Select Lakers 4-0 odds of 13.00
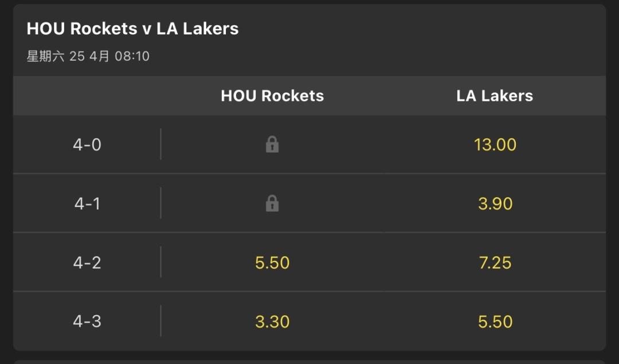The image size is (619, 364). click(495, 144)
